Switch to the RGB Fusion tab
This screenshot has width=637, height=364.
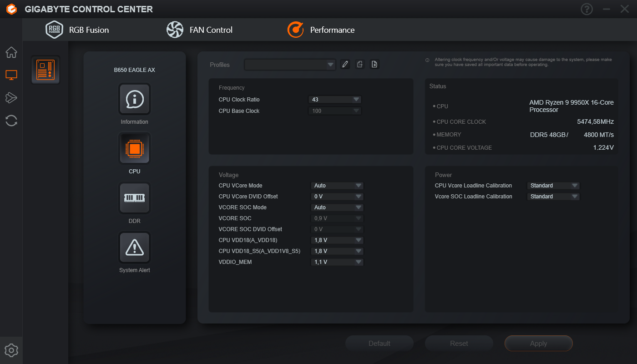[x=77, y=30]
